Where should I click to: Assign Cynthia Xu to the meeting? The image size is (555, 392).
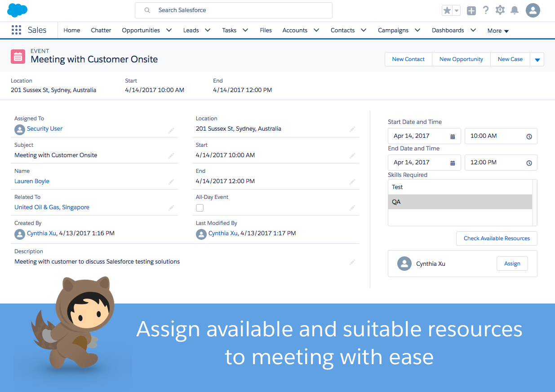[512, 264]
